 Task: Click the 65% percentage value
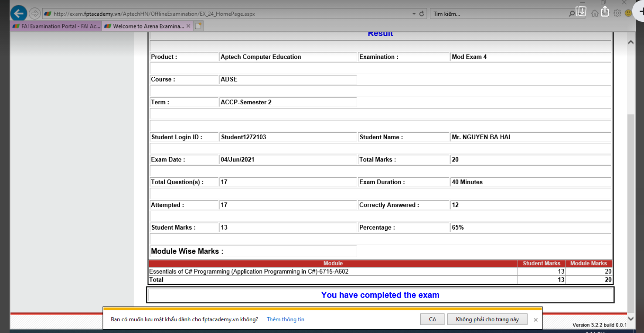point(458,227)
